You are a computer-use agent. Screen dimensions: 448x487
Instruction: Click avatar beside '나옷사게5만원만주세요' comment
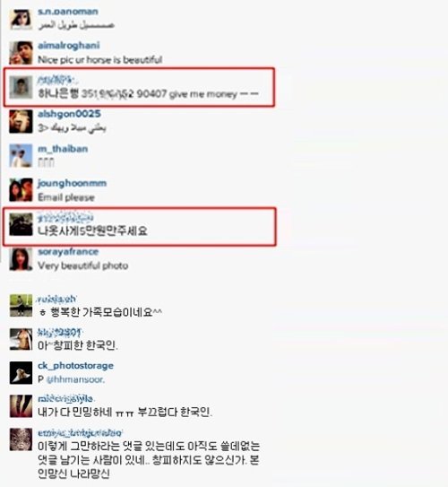point(21,224)
